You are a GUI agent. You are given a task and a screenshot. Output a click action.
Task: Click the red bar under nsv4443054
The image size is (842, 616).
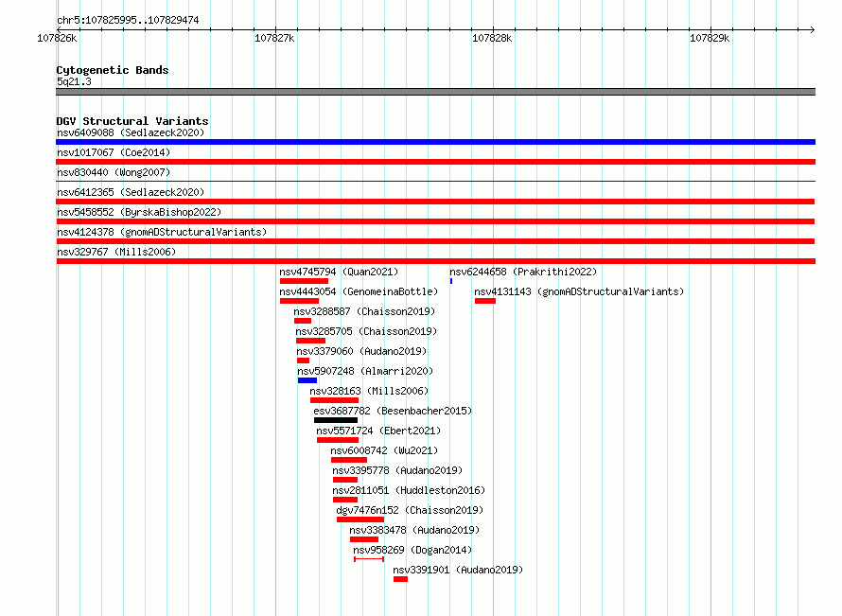point(299,301)
